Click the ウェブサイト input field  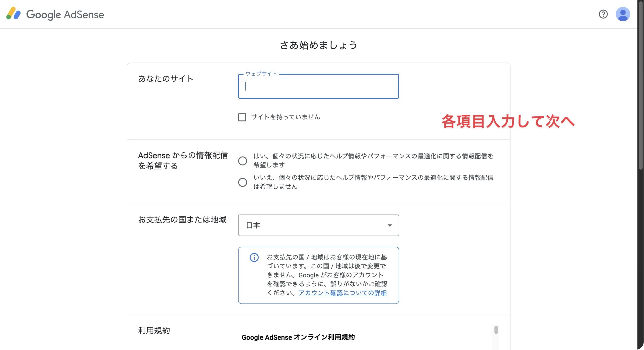click(318, 86)
